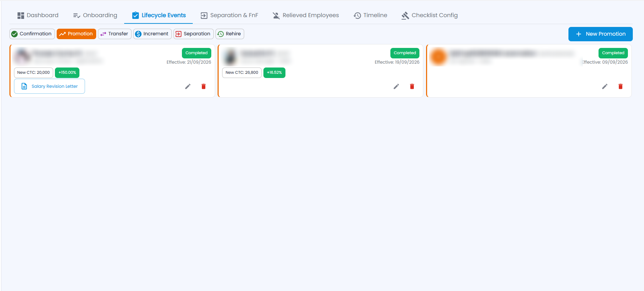The image size is (644, 291).
Task: Edit promotion effective 19/09/2026
Action: pos(396,86)
